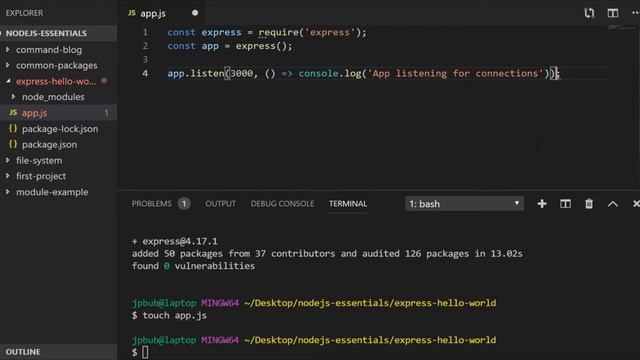
Task: Open the '1: bash' terminal selector dropdown
Action: (x=464, y=204)
